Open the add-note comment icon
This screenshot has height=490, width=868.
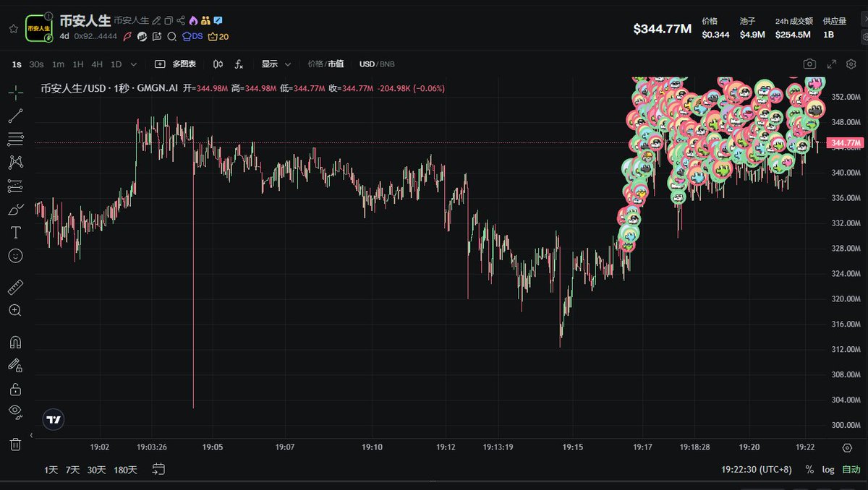point(157,37)
